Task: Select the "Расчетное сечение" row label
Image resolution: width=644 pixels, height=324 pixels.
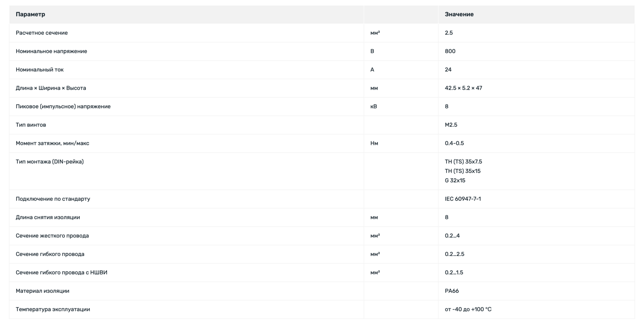Action: 41,33
